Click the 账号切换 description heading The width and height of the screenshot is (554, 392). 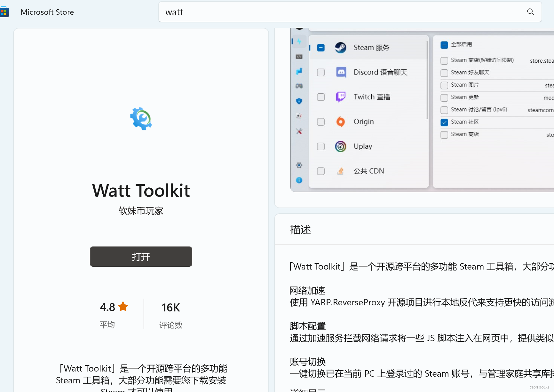tap(308, 362)
